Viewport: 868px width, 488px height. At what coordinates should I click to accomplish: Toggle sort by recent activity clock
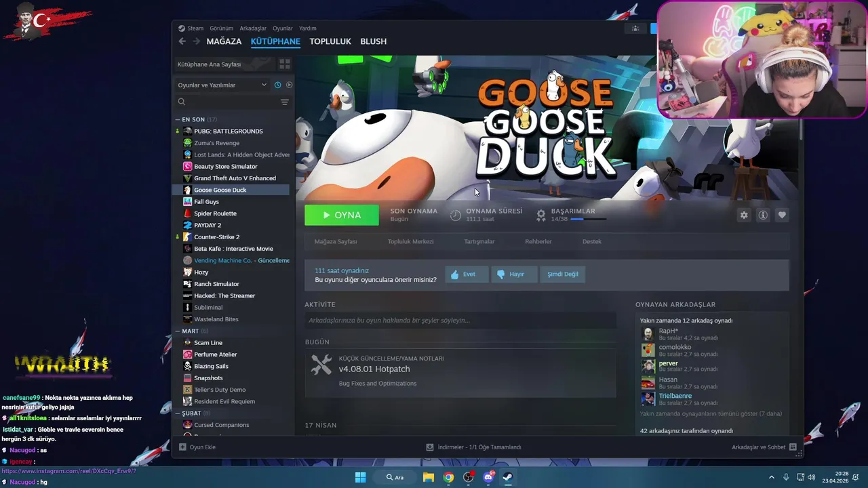click(x=277, y=85)
